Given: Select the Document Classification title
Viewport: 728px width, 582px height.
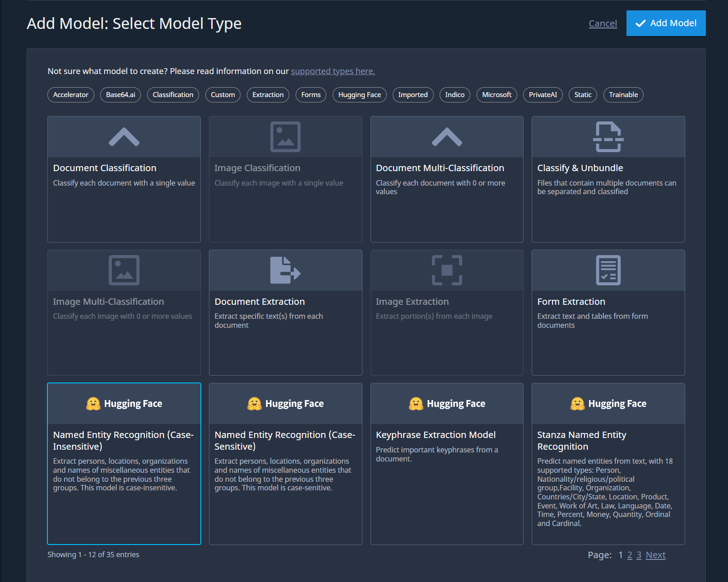Looking at the screenshot, I should pos(105,168).
